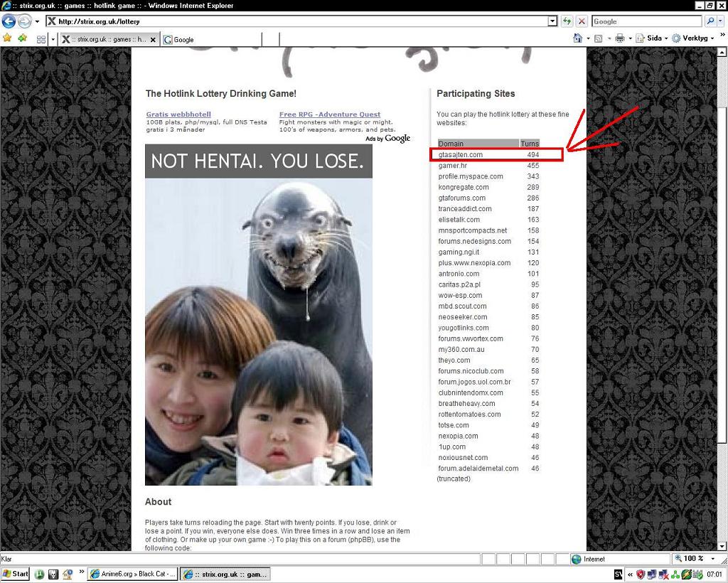
Task: Open the Sida menu dropdown
Action: [x=651, y=38]
